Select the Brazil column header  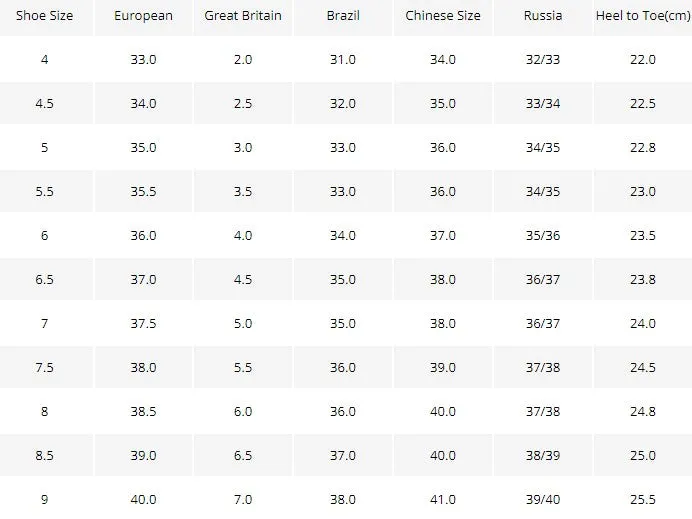click(x=343, y=16)
